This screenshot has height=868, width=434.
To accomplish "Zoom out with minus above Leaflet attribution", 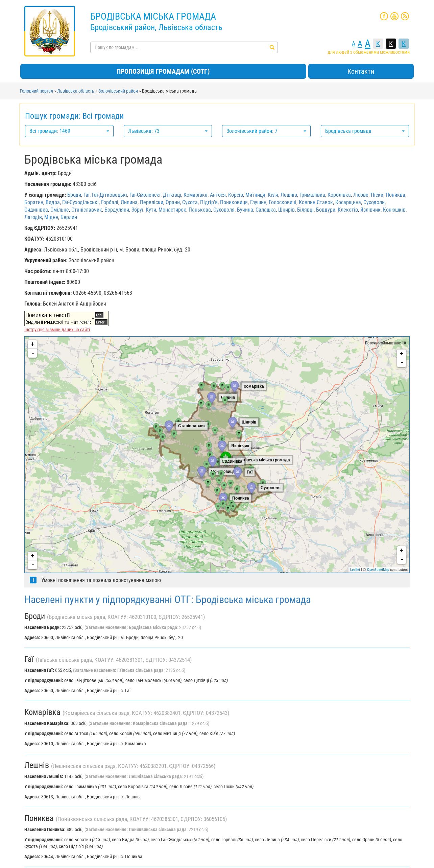I will 402,559.
